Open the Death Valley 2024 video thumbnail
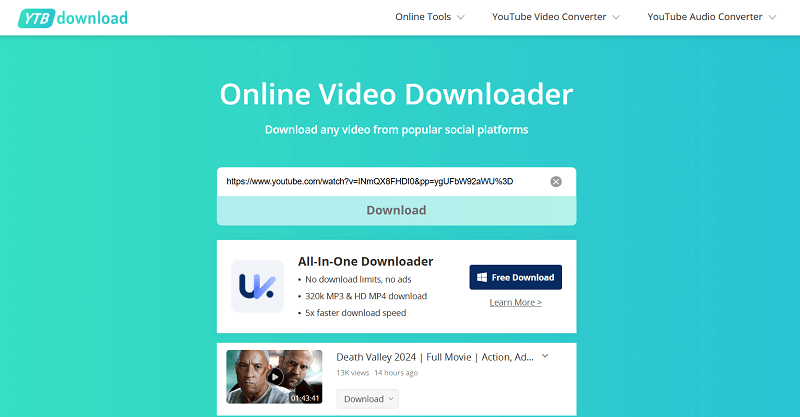Image resolution: width=800 pixels, height=417 pixels. click(274, 377)
